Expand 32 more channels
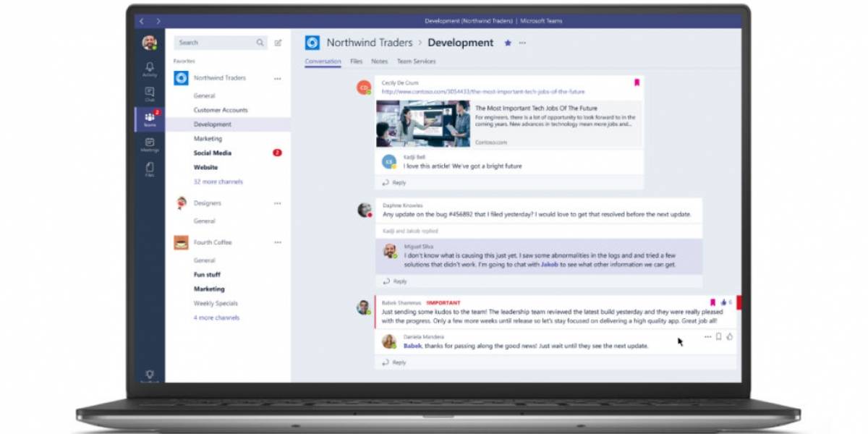 [218, 182]
